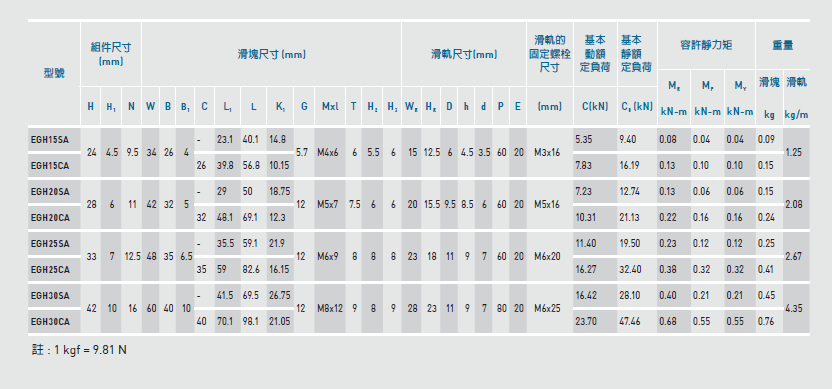Click the 組件尺寸 (mm) header
Viewport: 832px width, 389px height.
111,54
